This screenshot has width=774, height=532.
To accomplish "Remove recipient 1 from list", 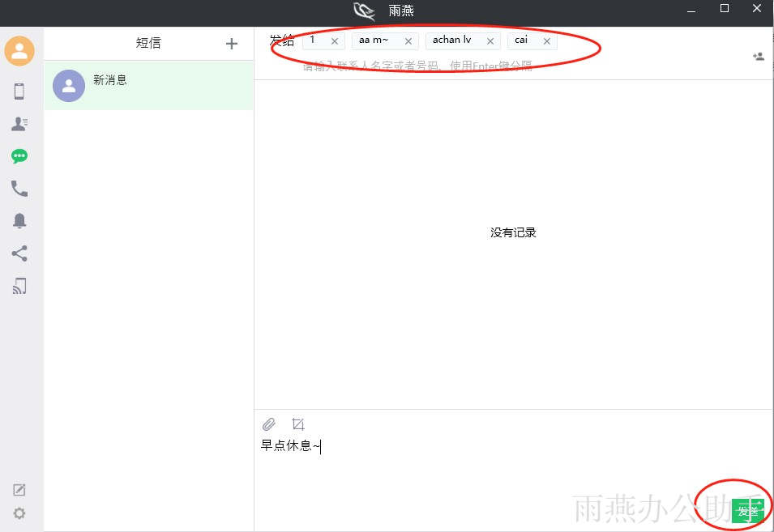I will click(x=335, y=41).
